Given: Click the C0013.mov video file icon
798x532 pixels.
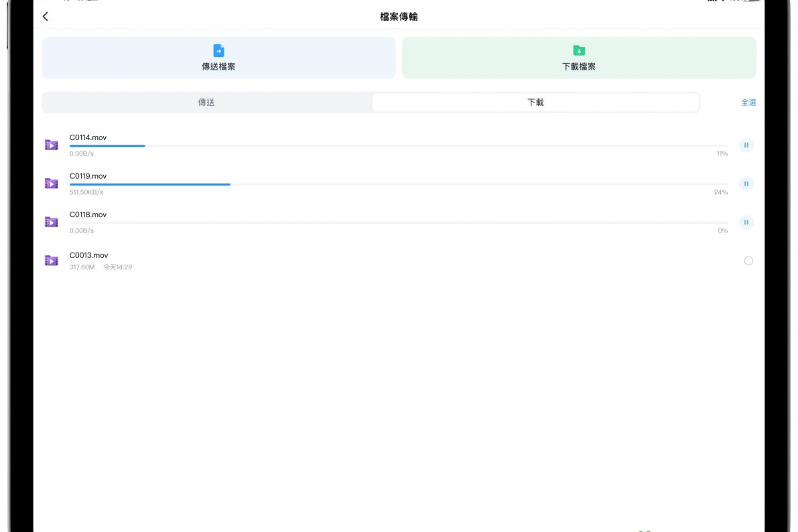Looking at the screenshot, I should [52, 261].
